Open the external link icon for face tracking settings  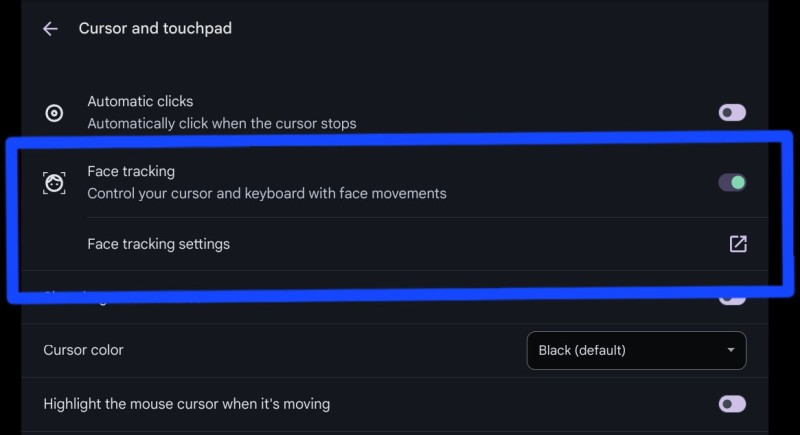738,244
